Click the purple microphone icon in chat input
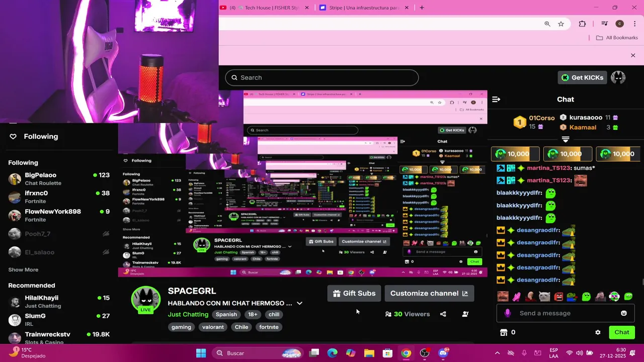Screen dimensions: 644x362 coord(507,313)
